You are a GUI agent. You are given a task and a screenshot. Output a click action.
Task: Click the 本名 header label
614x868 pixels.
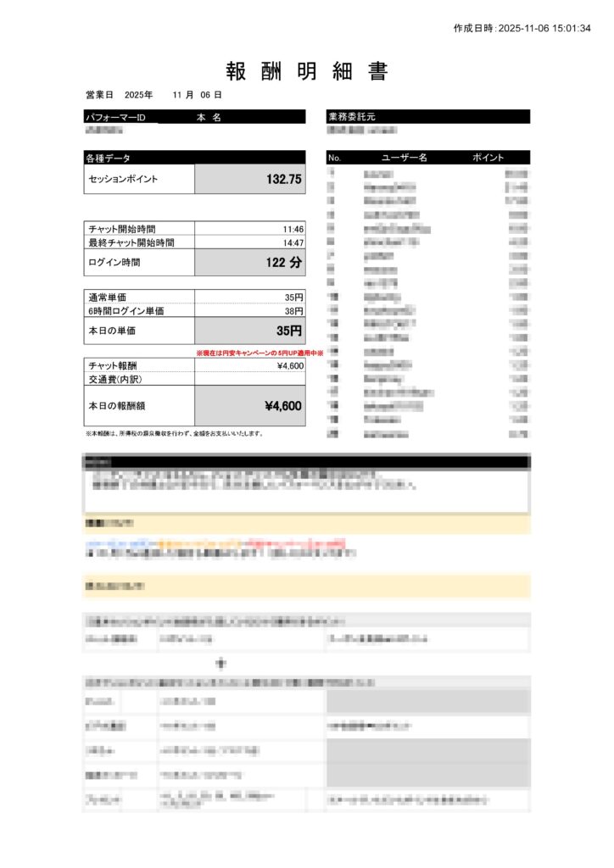tap(209, 117)
